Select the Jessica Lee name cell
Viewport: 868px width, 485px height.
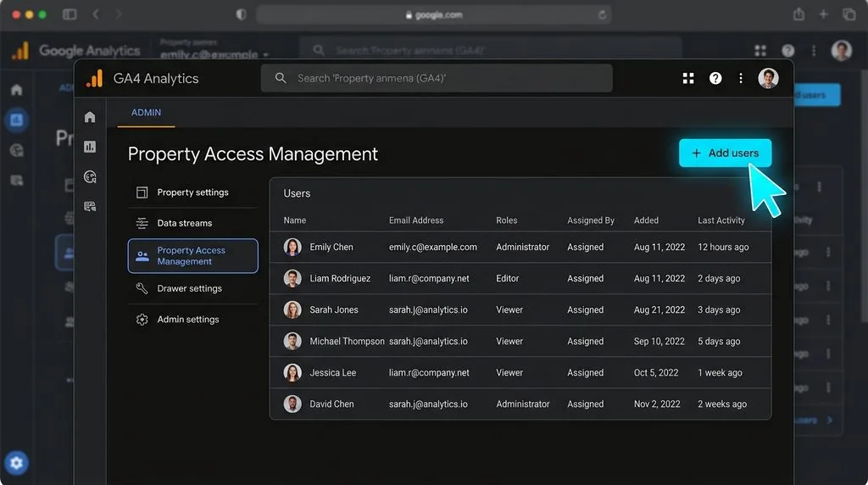[x=332, y=372]
